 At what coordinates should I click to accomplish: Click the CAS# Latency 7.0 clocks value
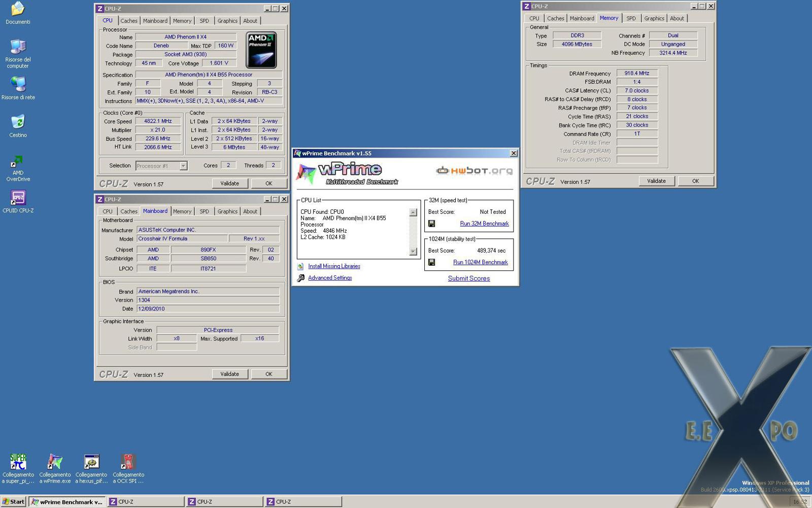(x=637, y=90)
